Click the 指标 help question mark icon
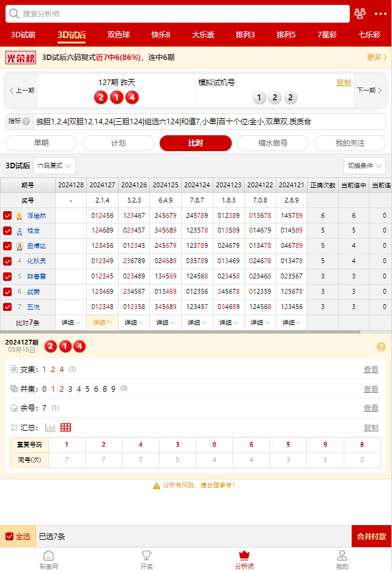Viewport: 392px width, 571px height. click(x=26, y=122)
